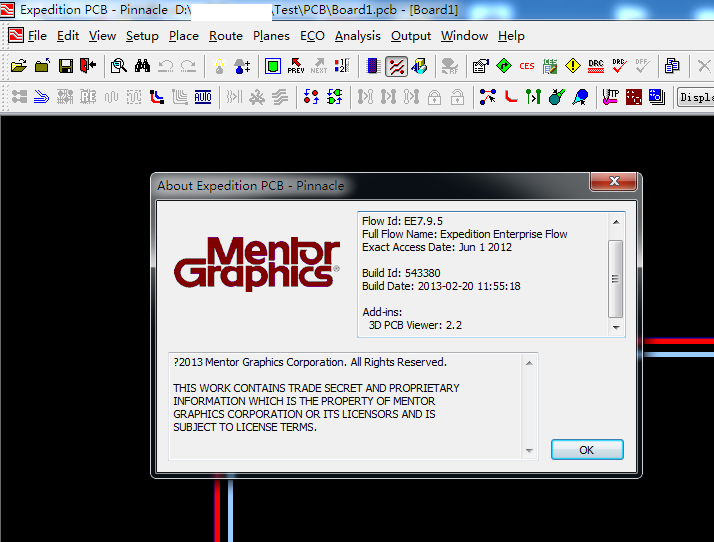
Task: Click copyright text scrollbar up arrow
Action: (x=529, y=363)
